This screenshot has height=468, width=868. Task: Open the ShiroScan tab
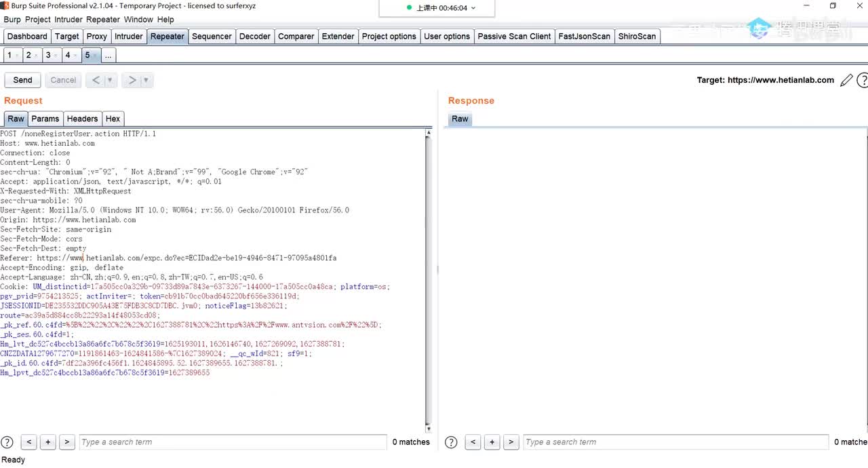637,37
